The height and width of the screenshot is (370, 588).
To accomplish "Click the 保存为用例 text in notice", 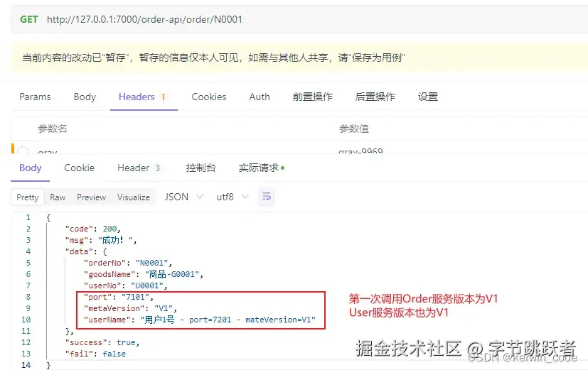I will tap(377, 58).
